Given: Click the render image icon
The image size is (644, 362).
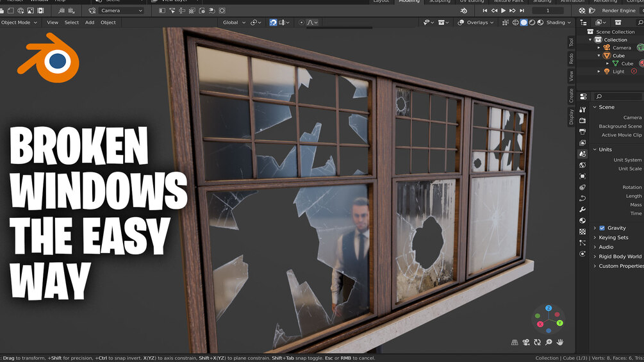Looking at the screenshot, I should coord(30,11).
